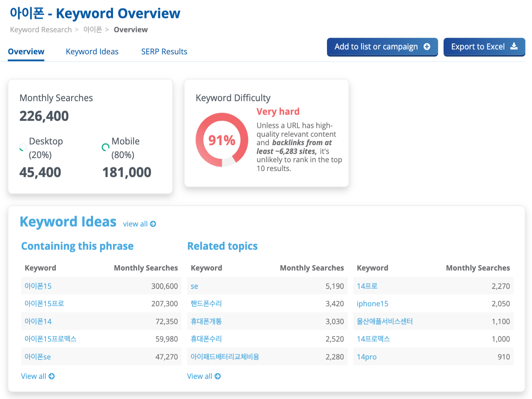Screen dimensions: 532x399
Task: Click the Mobile share circle icon
Action: pyautogui.click(x=106, y=148)
